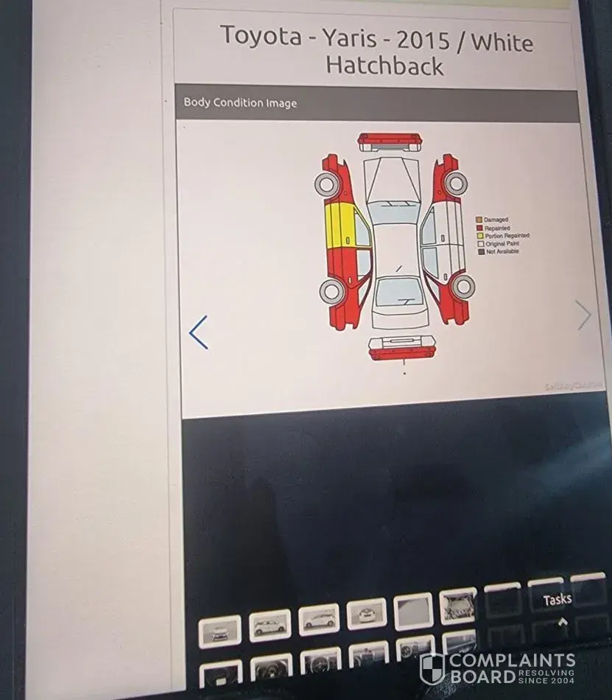
Task: Open the blank gray thumbnail
Action: [413, 610]
